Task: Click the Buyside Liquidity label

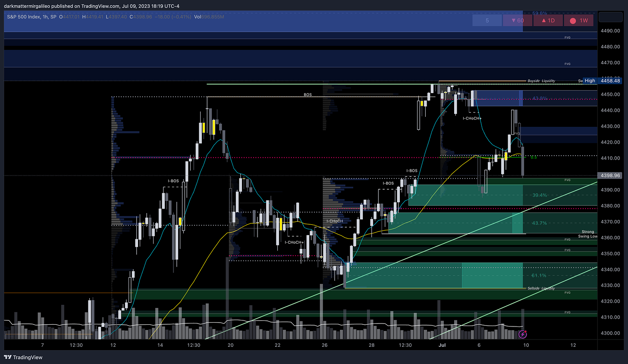Action: click(541, 81)
